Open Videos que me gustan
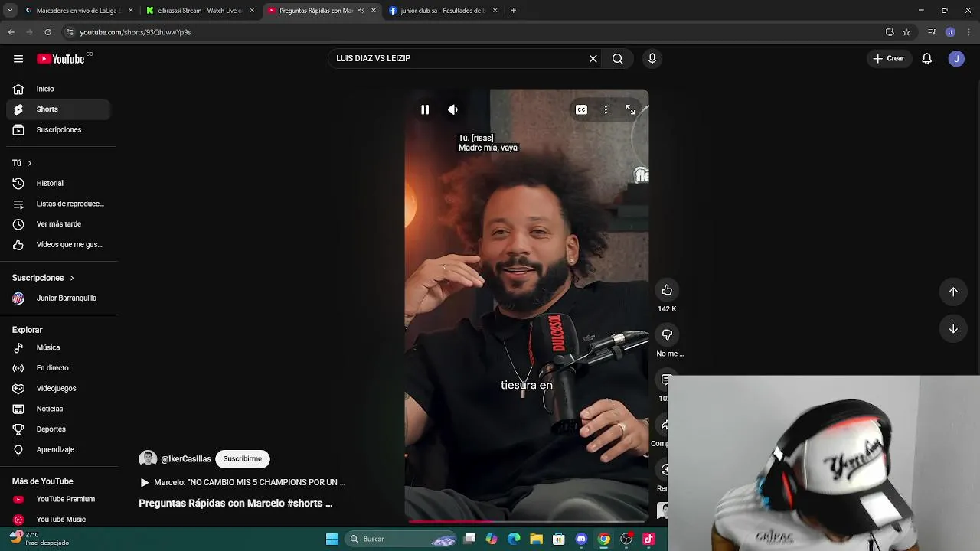This screenshot has width=980, height=551. [x=58, y=245]
